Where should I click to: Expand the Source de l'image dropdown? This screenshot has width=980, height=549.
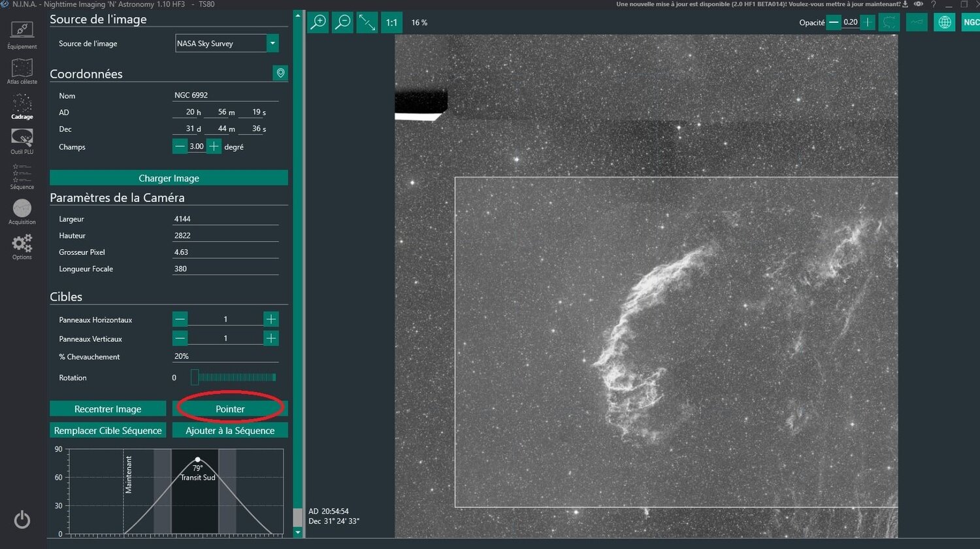pos(272,43)
